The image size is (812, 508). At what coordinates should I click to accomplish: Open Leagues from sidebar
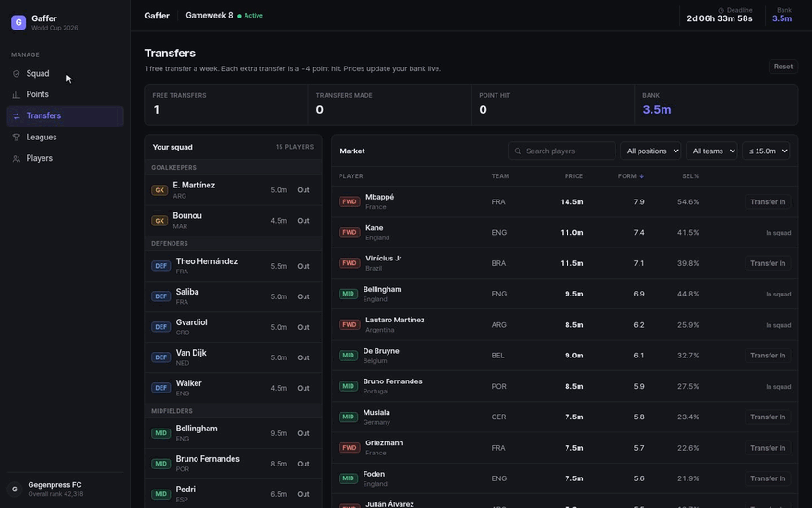66,138
